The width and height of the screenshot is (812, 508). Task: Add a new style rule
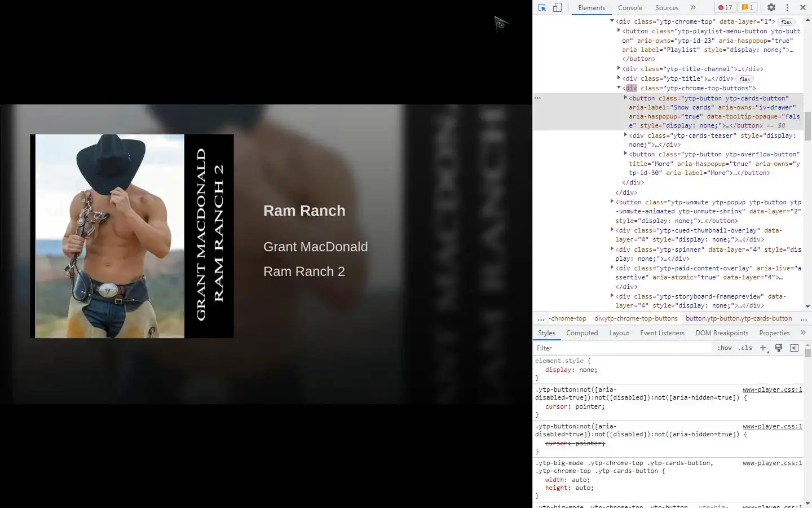point(763,348)
